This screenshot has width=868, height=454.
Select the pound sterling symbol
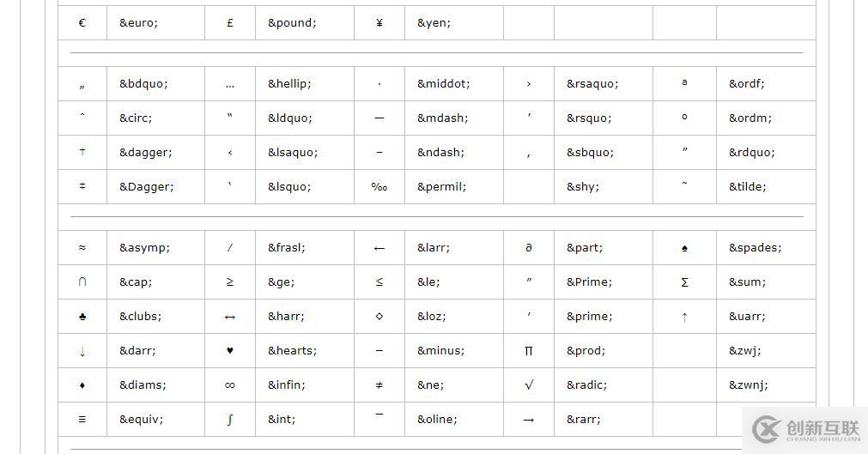click(x=230, y=23)
